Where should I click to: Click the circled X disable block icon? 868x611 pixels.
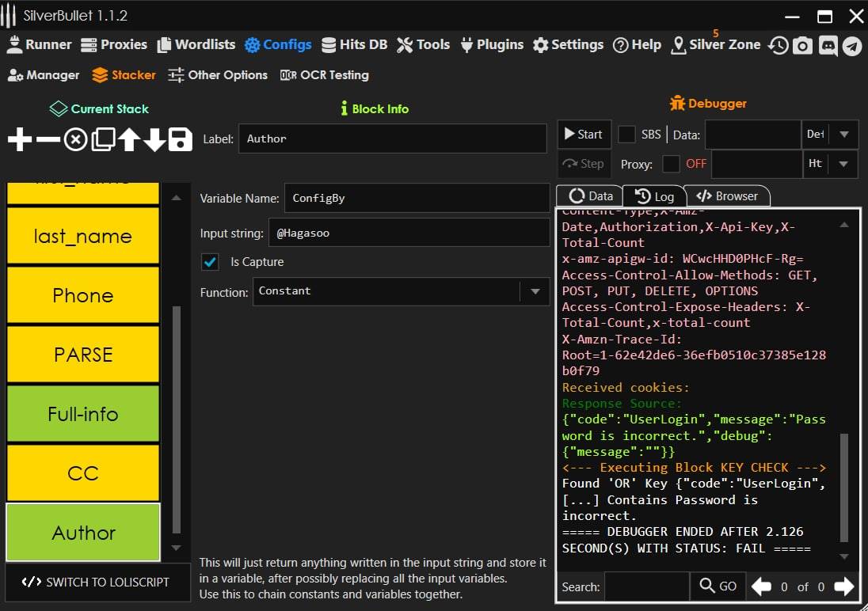75,140
